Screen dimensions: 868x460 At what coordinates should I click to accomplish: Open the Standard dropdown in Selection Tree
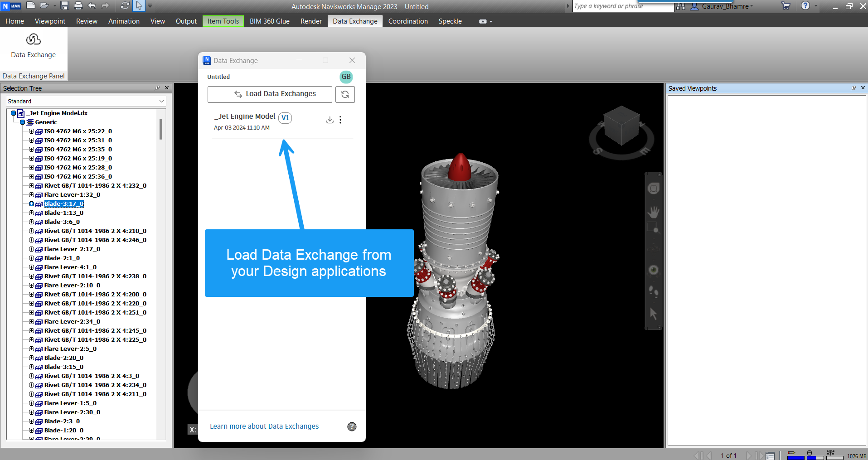(86, 101)
